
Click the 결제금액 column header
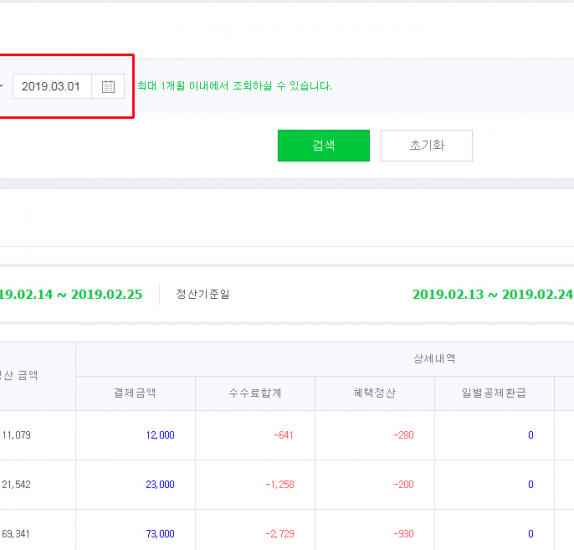135,393
